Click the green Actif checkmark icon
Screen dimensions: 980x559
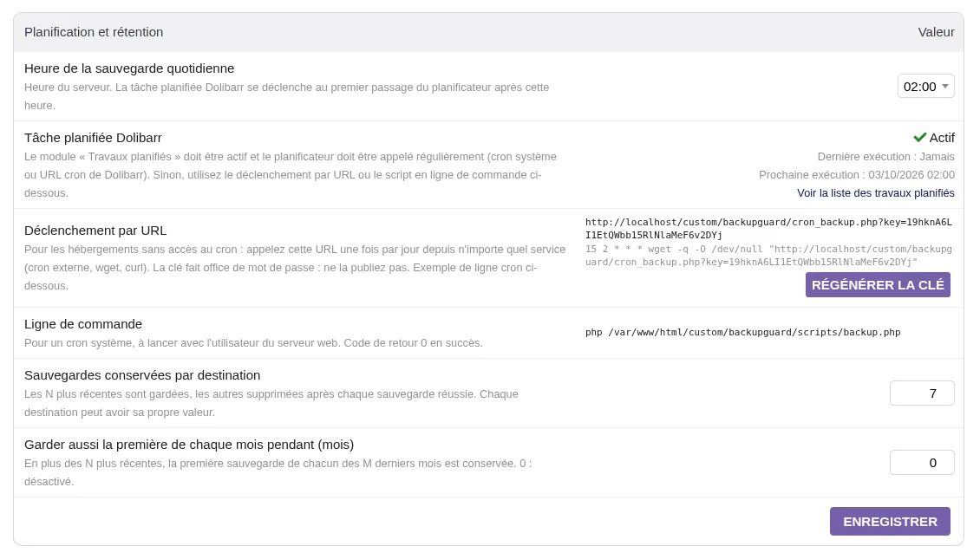919,138
